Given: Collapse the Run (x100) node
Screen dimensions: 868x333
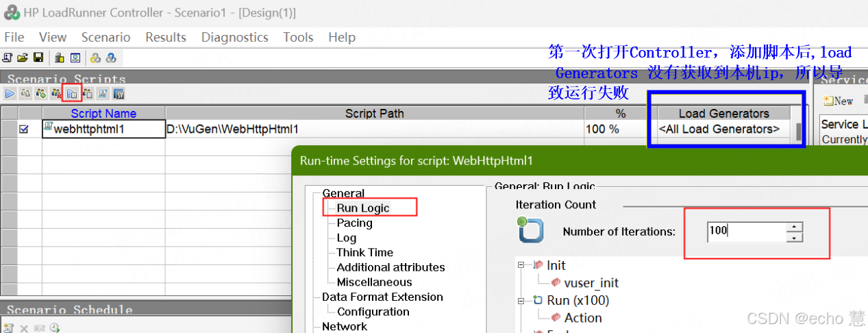Looking at the screenshot, I should 521,300.
